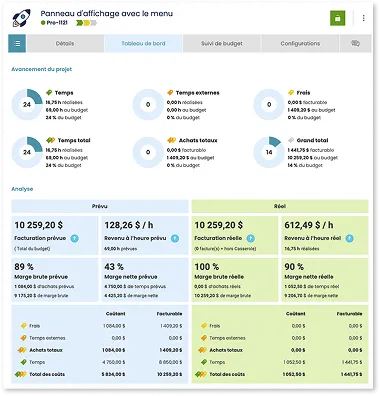
Task: Click the yellow tag icon beside Frais heading
Action: [291, 93]
